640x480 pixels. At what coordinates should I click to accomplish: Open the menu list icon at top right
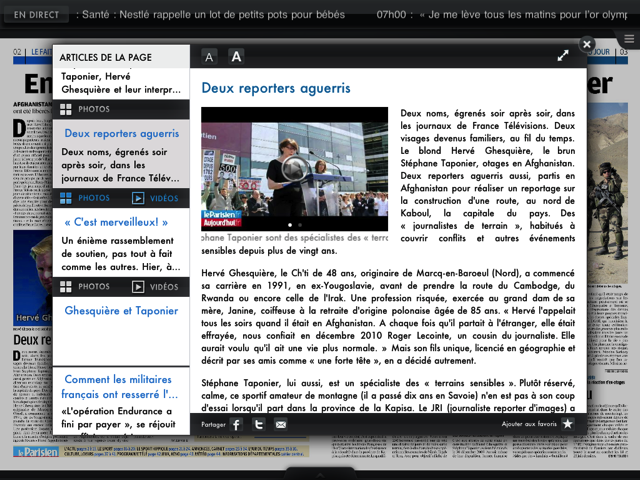click(x=629, y=39)
